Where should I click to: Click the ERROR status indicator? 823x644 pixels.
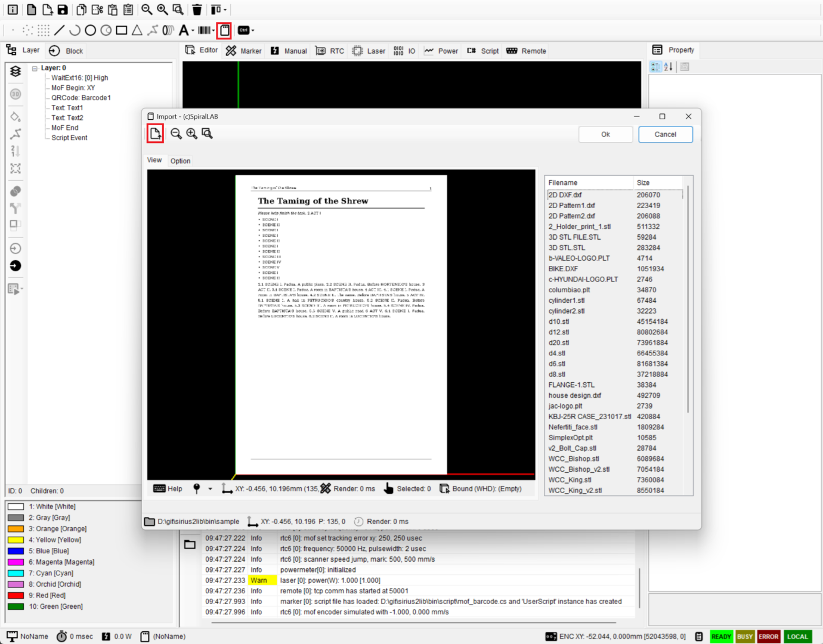(x=769, y=637)
